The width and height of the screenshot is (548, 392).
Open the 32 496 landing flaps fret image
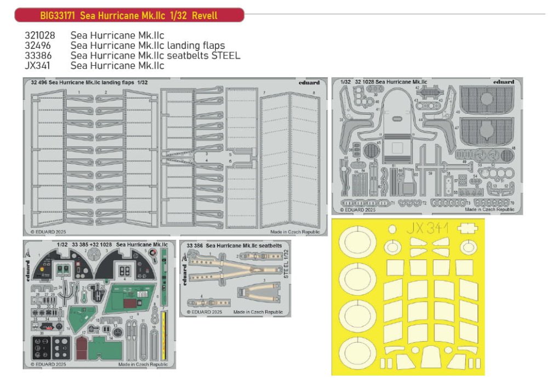[x=175, y=157]
